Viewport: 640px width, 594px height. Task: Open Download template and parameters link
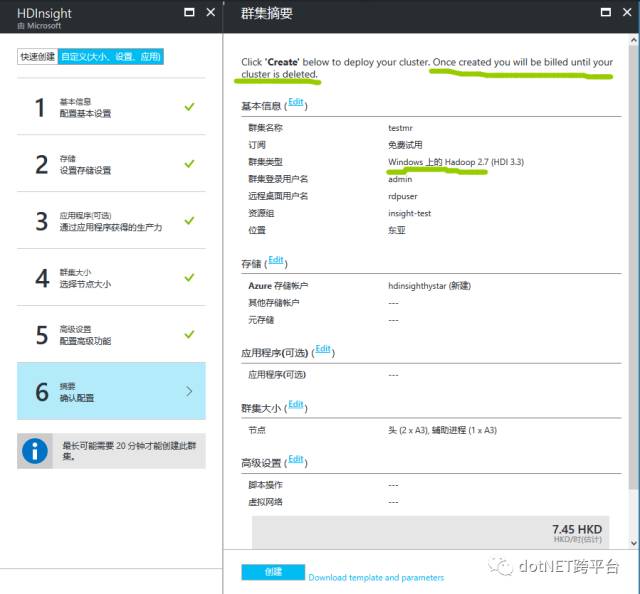(376, 578)
